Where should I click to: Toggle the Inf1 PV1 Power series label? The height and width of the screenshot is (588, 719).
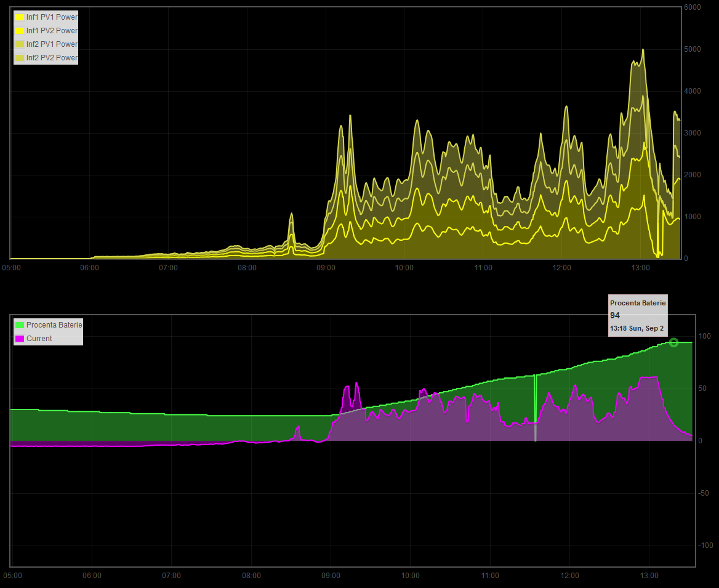[x=52, y=17]
